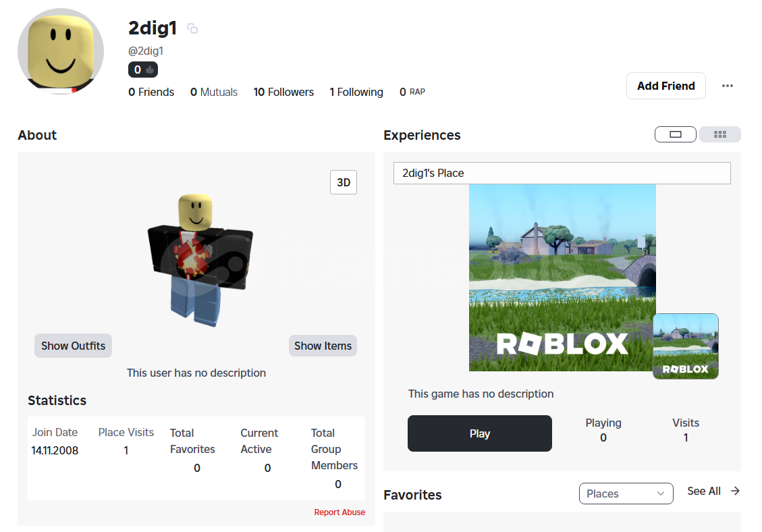Click the Report Abuse link
Viewport: 762px width, 532px height.
click(x=339, y=512)
